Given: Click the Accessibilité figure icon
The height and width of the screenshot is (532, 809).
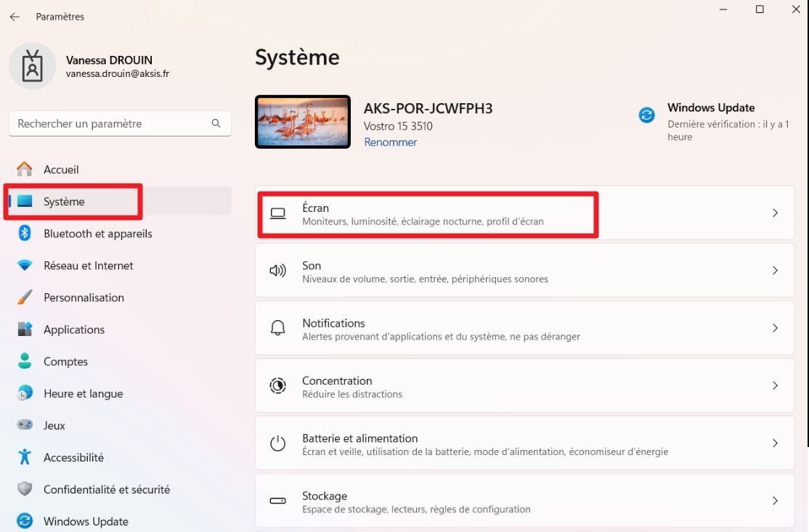Looking at the screenshot, I should point(24,457).
